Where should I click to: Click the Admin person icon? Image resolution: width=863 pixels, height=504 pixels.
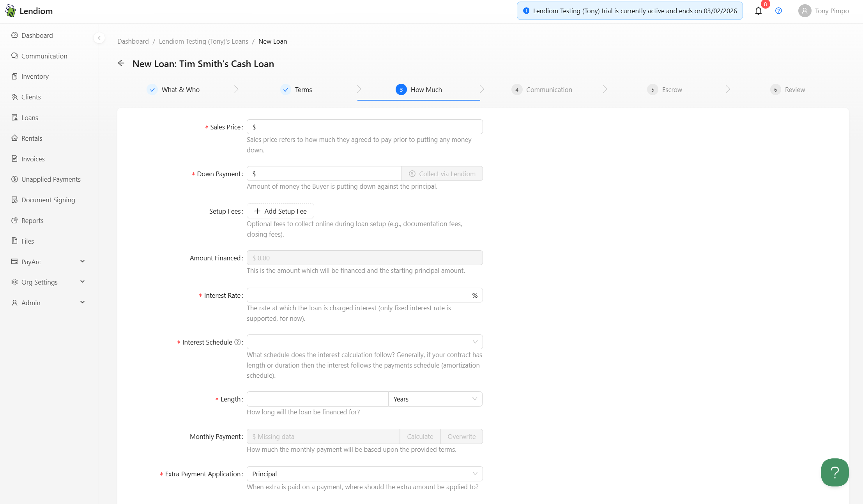[14, 302]
